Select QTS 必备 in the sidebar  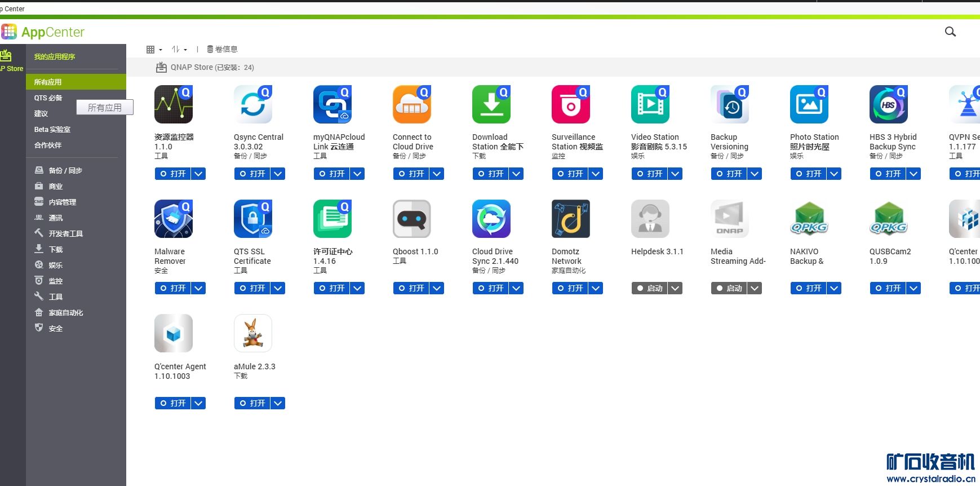pos(48,98)
